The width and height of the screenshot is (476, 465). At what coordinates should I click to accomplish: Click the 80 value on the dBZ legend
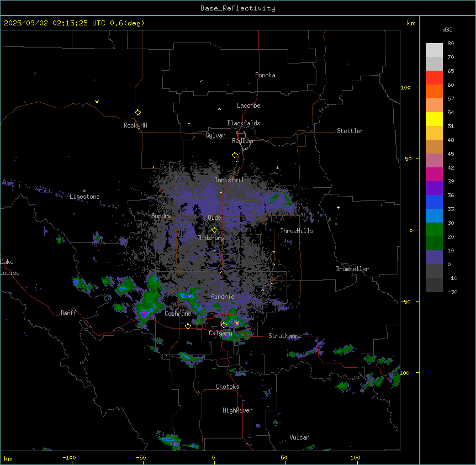click(451, 44)
